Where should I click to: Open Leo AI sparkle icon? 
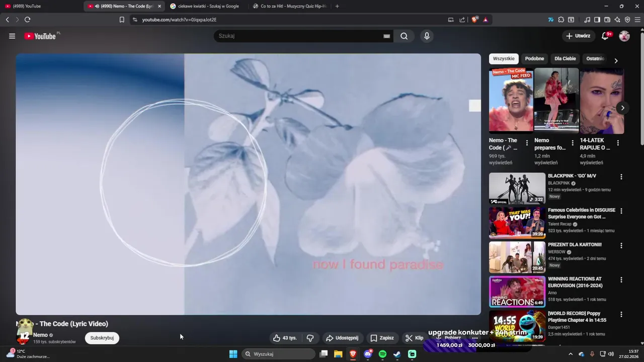[x=617, y=20]
